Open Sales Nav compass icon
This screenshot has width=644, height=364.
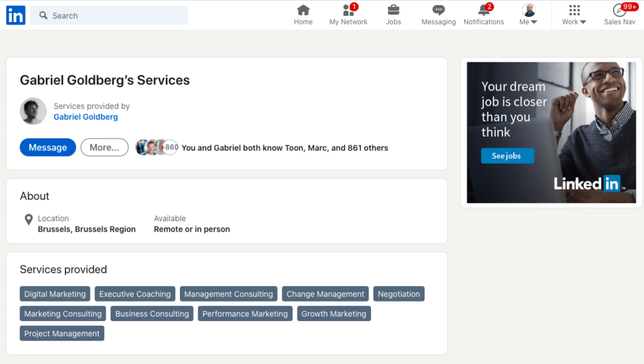(x=619, y=10)
